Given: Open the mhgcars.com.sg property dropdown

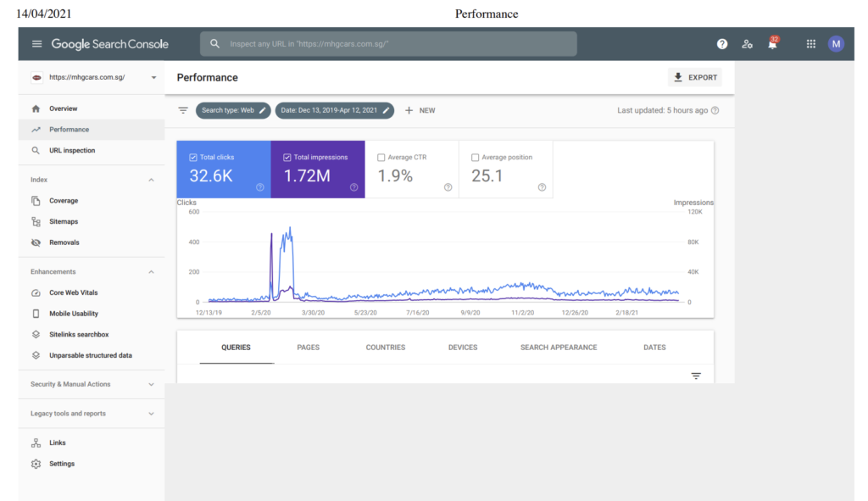Looking at the screenshot, I should 153,77.
